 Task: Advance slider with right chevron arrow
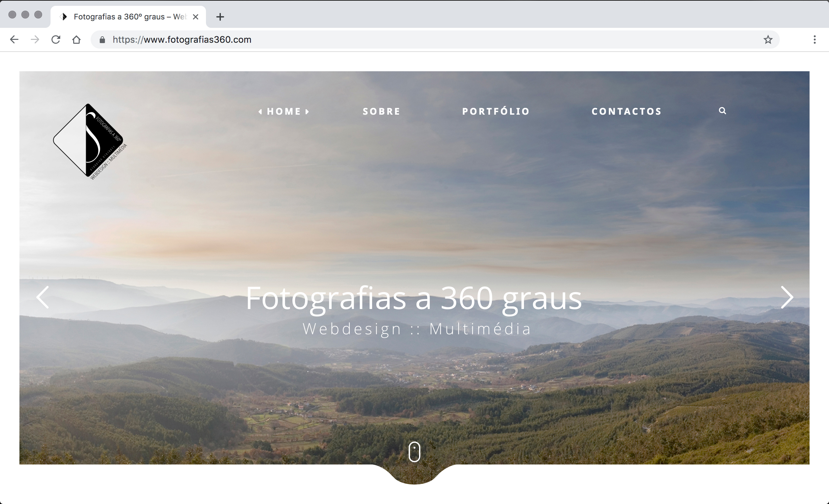click(787, 297)
